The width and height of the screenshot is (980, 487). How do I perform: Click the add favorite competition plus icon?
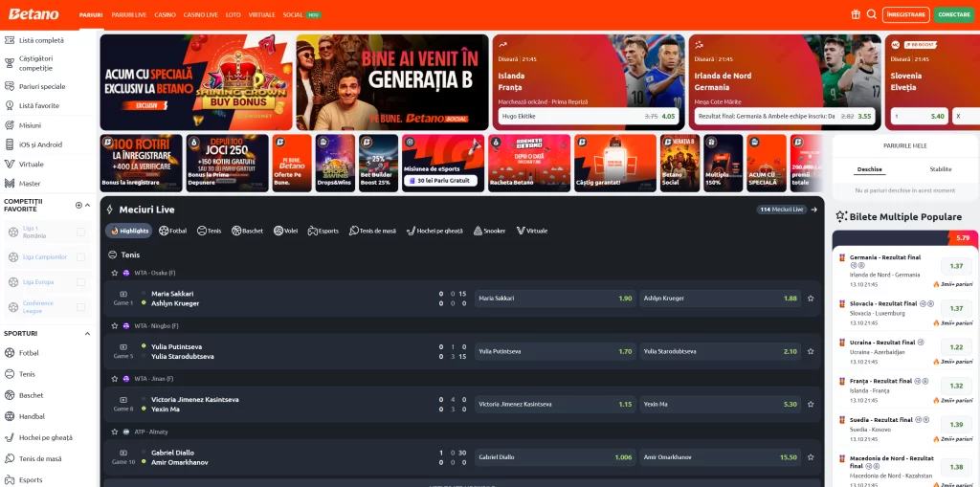78,205
